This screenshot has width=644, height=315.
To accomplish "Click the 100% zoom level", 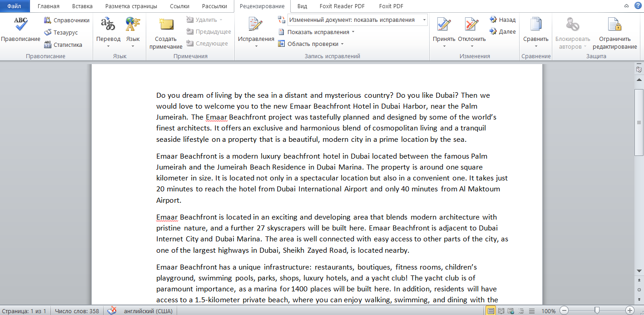I will (549, 311).
